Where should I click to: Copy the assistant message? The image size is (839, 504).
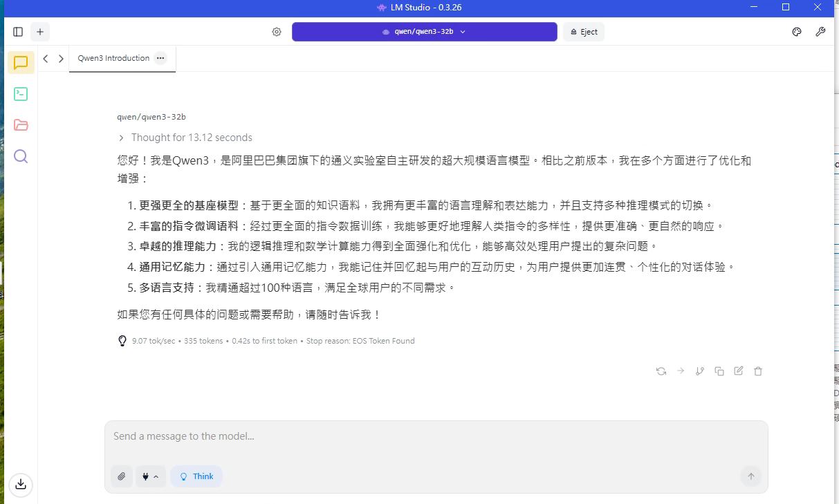coord(719,371)
